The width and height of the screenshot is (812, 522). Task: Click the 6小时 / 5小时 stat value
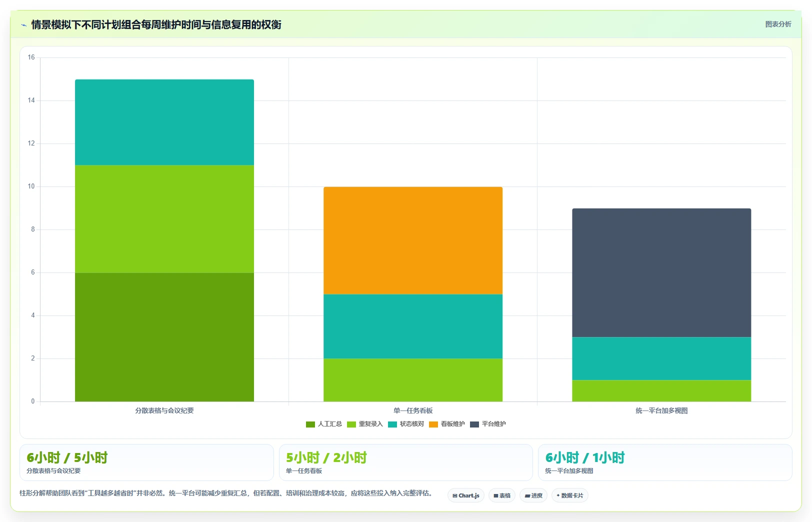click(x=67, y=457)
